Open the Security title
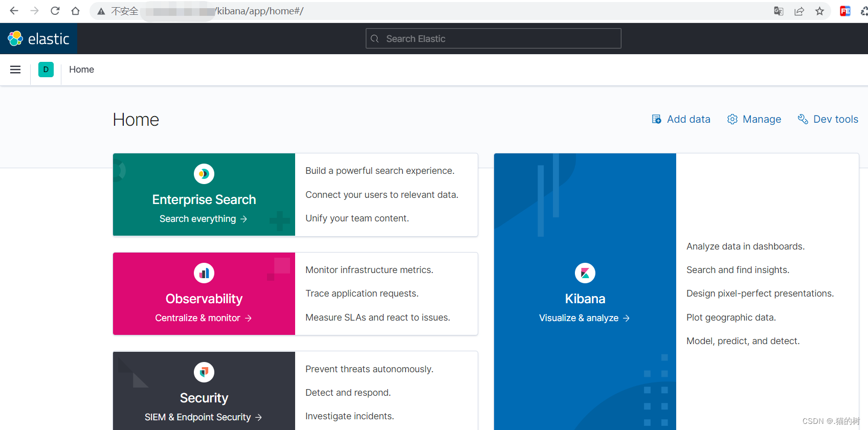This screenshot has width=868, height=430. [x=204, y=398]
